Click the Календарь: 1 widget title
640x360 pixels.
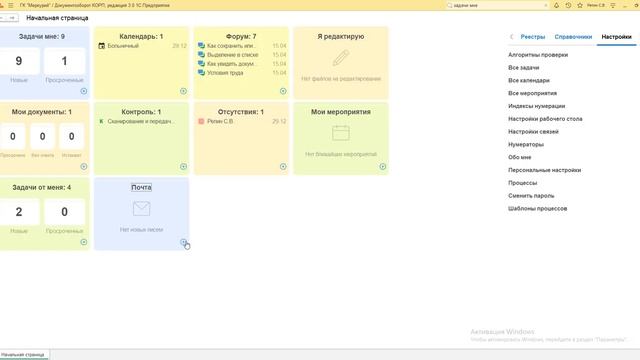pyautogui.click(x=141, y=36)
